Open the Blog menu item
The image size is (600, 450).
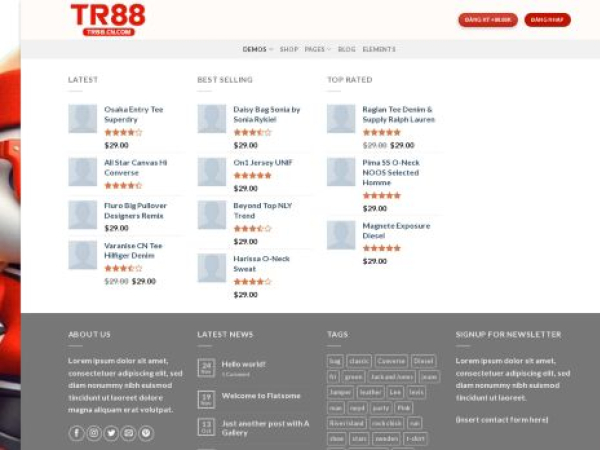click(x=347, y=49)
